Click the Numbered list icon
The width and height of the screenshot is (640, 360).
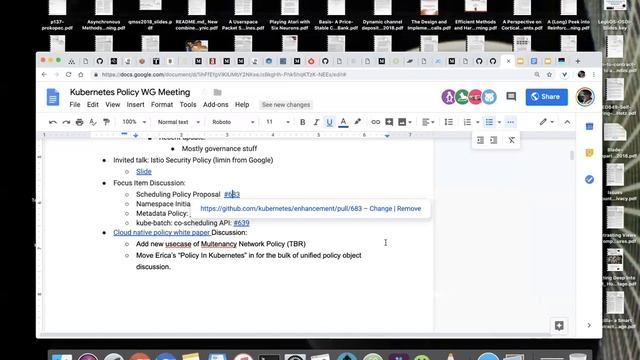(467, 122)
